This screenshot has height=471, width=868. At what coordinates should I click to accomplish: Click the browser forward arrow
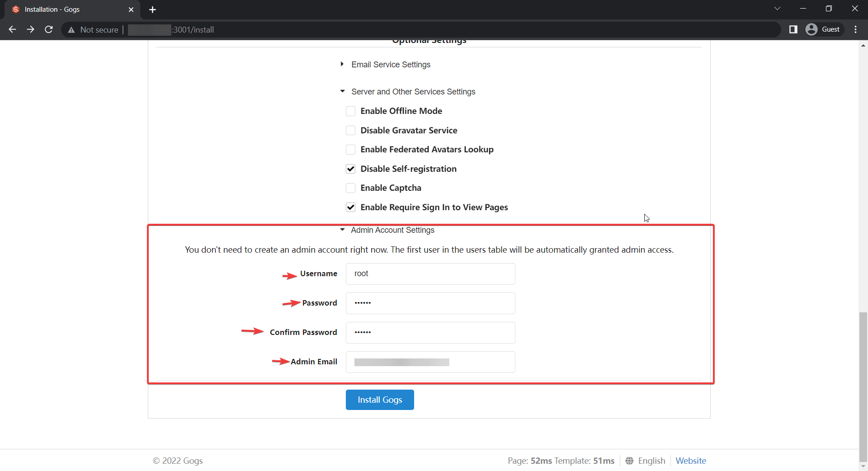click(x=30, y=29)
